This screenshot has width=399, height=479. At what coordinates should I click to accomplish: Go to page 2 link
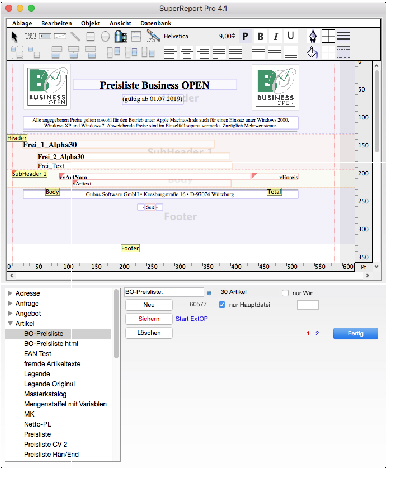click(317, 333)
